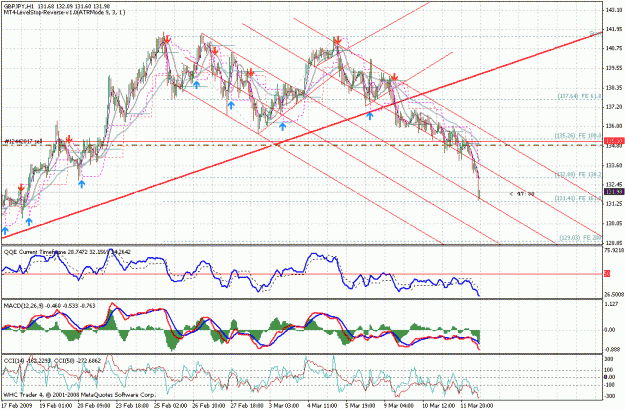Click the red 50 level tag in the QQE pane
Image resolution: width=625 pixels, height=410 pixels.
point(607,274)
